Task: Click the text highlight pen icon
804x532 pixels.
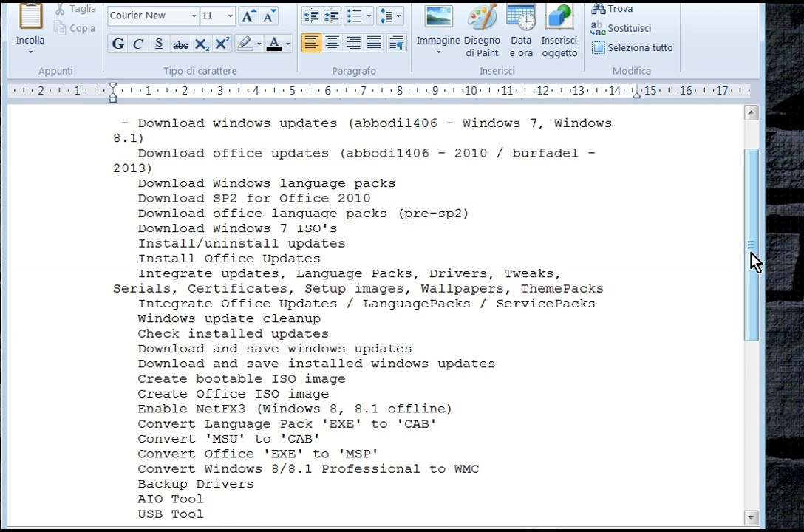Action: coord(245,44)
